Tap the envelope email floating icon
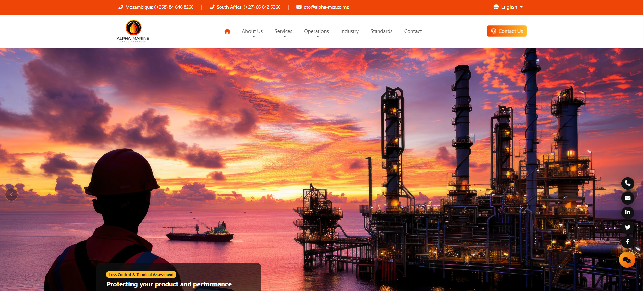The width and height of the screenshot is (644, 291). (627, 198)
